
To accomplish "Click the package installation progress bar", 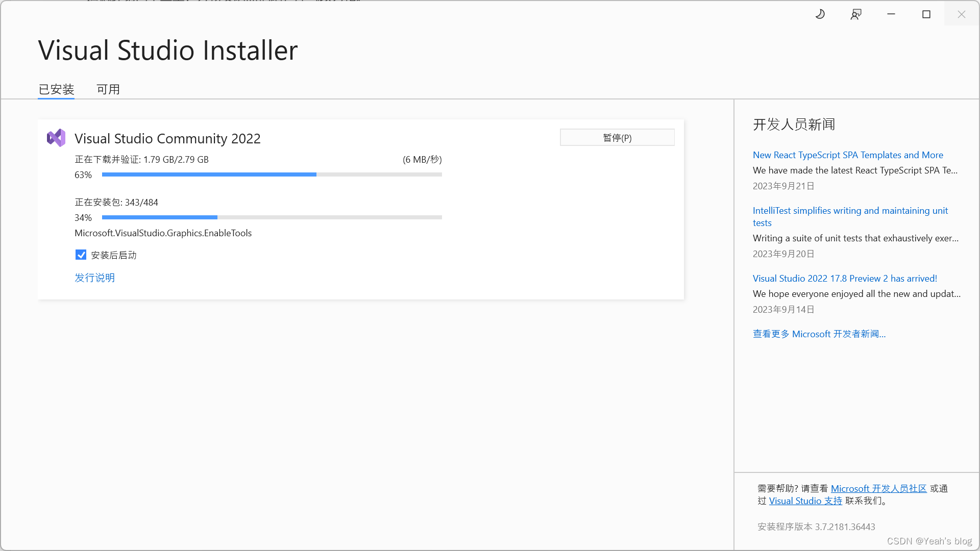I will [x=272, y=217].
